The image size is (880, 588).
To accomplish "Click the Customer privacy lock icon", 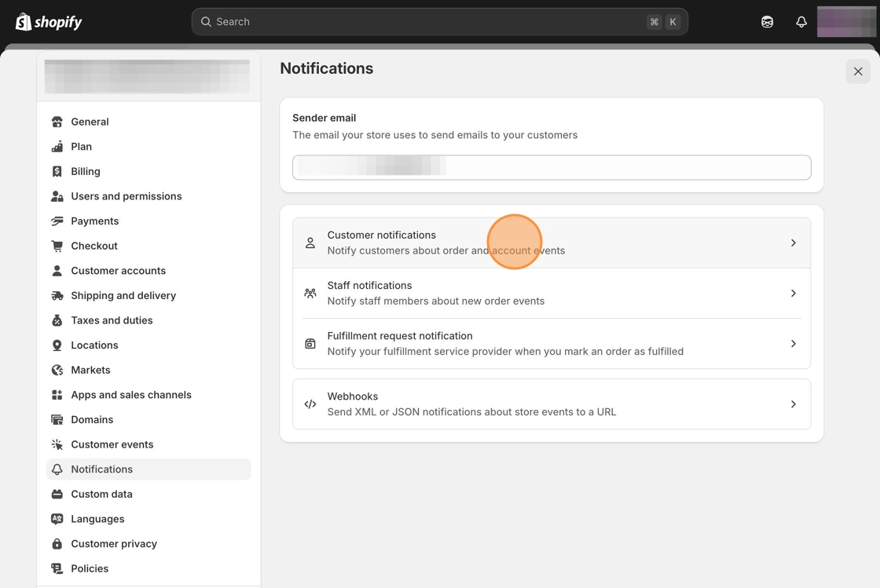I will pos(57,544).
